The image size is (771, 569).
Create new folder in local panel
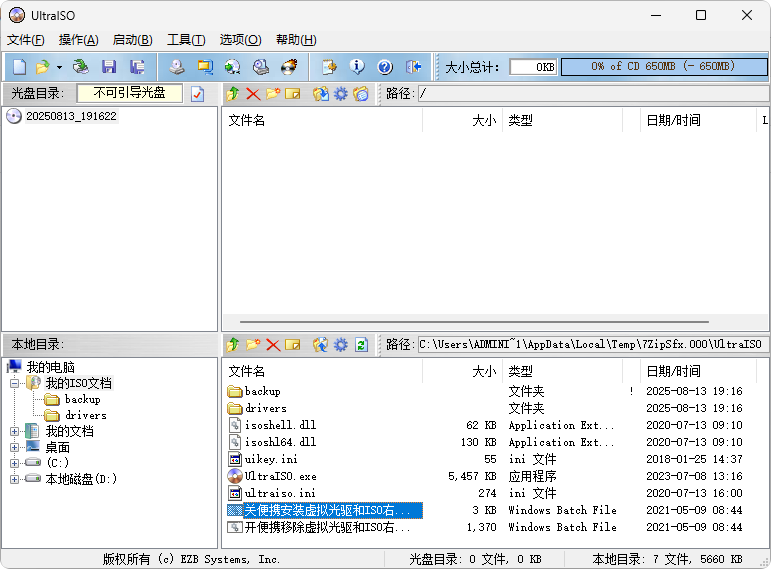[x=253, y=344]
